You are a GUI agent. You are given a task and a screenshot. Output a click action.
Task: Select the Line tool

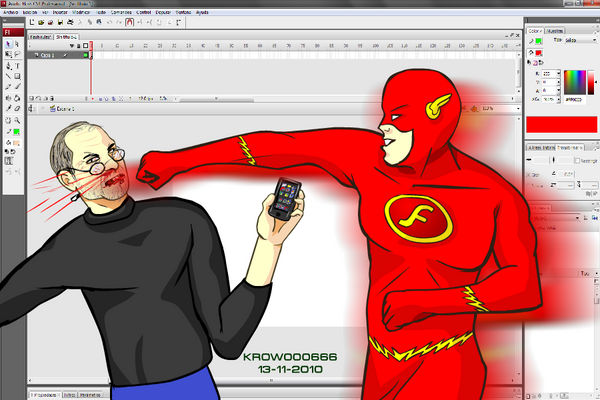(x=8, y=76)
